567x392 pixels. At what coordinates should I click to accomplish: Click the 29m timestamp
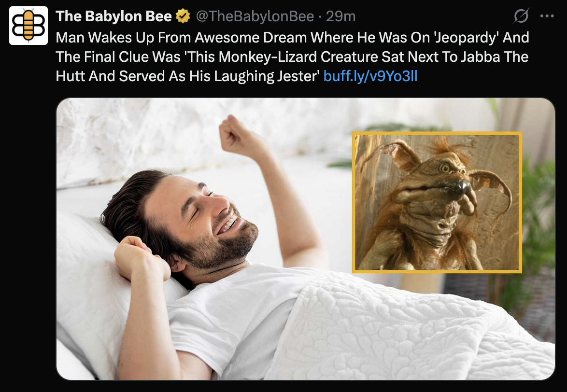click(340, 16)
